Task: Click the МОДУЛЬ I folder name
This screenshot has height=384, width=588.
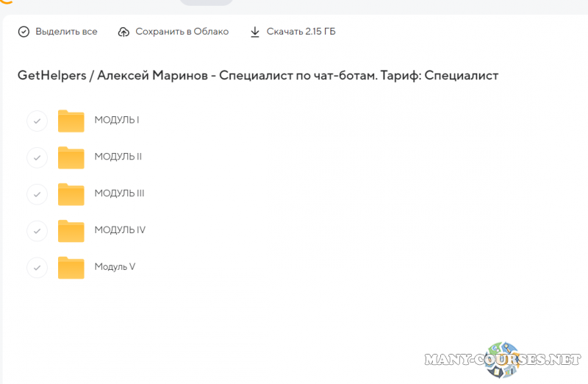Action: (x=117, y=120)
